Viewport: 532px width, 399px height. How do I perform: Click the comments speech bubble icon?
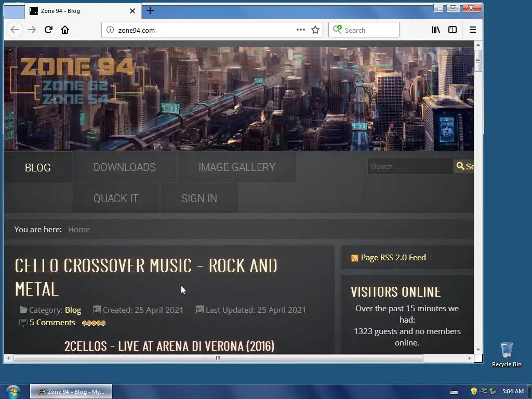[23, 323]
